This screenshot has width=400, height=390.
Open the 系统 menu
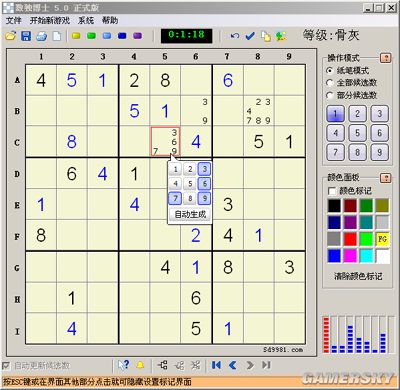86,20
